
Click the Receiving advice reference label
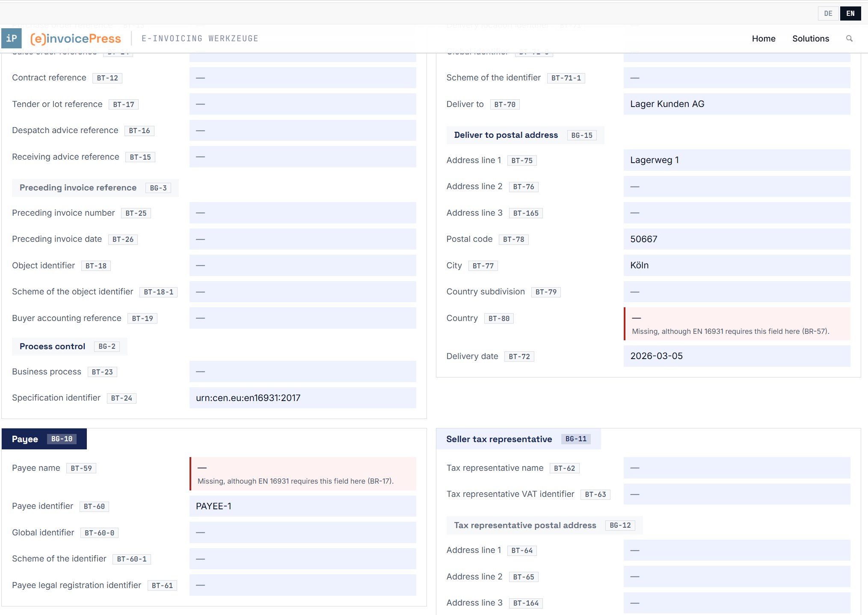pyautogui.click(x=65, y=157)
